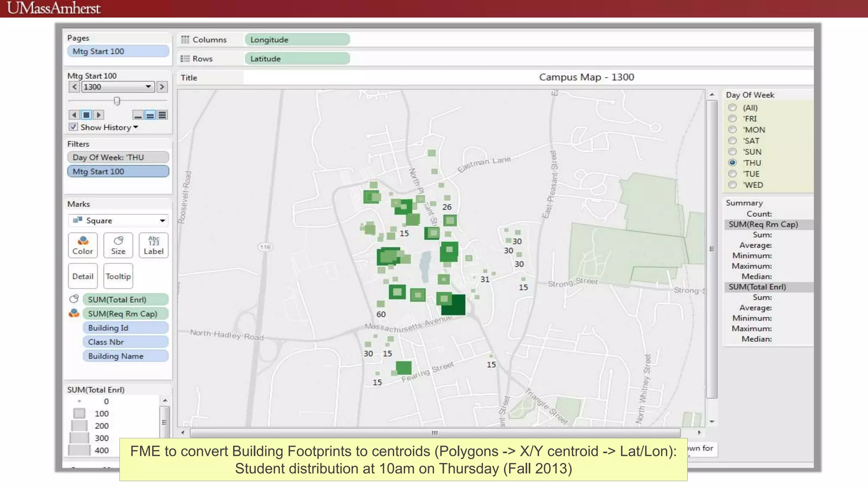
Task: Click the map vertical scrollbar down arrow
Action: (712, 421)
